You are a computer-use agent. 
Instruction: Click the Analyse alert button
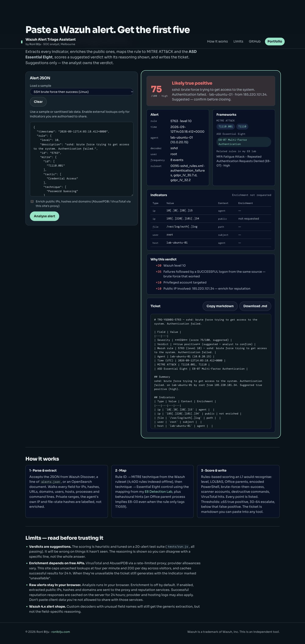pos(44,216)
